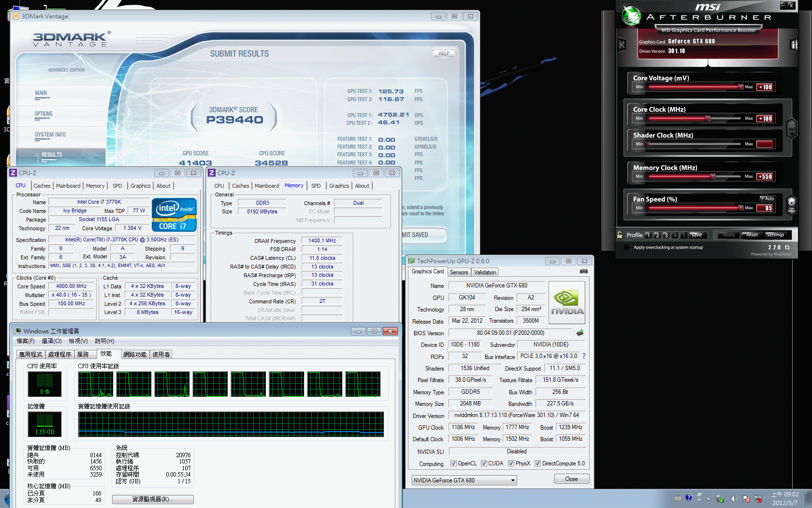Image resolution: width=812 pixels, height=508 pixels.
Task: Click the 資源監視器(R) button
Action: [153, 499]
